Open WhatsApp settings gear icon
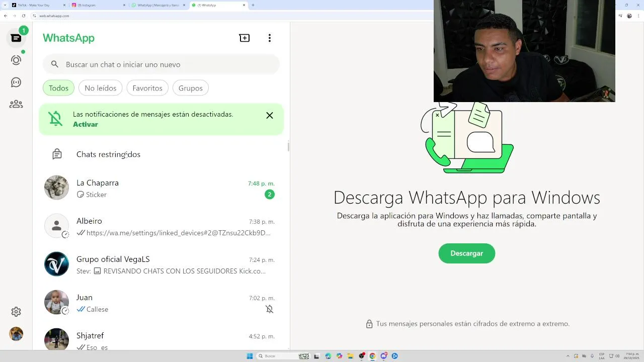Screen dimensions: 644x362 click(x=16, y=312)
